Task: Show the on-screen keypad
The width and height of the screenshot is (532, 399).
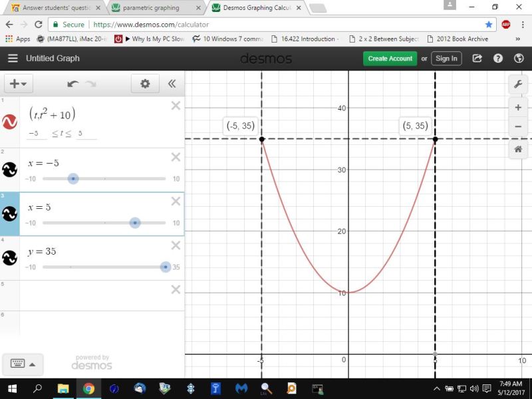Action: coord(18,364)
